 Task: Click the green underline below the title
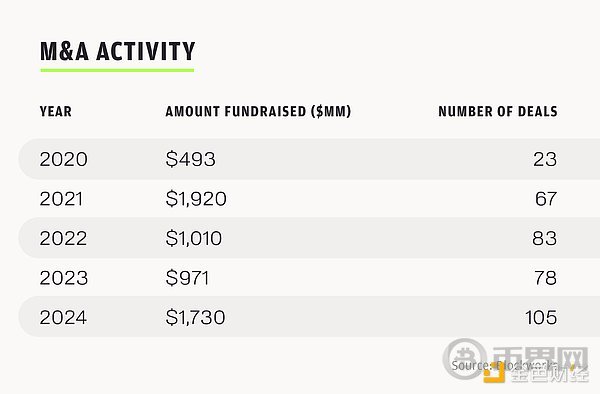[x=117, y=70]
